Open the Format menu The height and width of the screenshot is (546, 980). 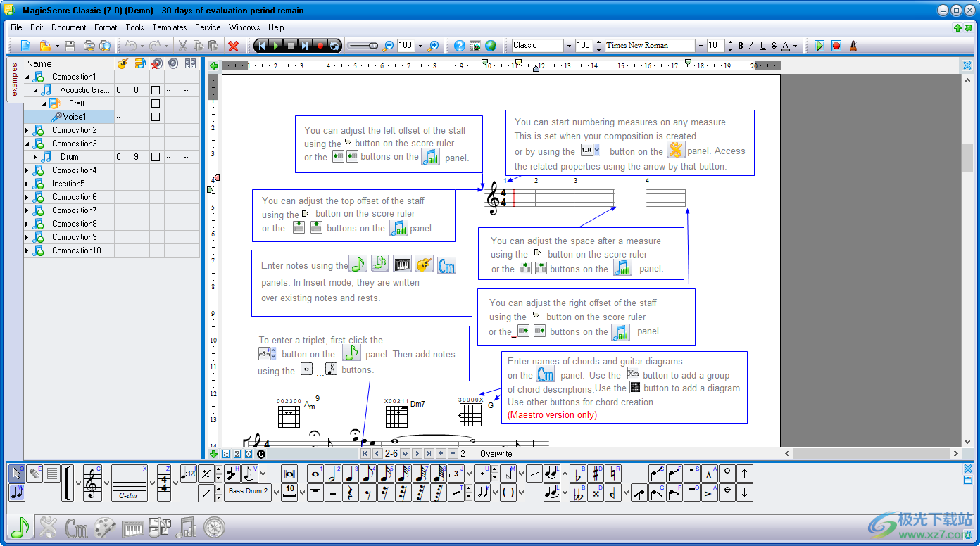pos(106,27)
